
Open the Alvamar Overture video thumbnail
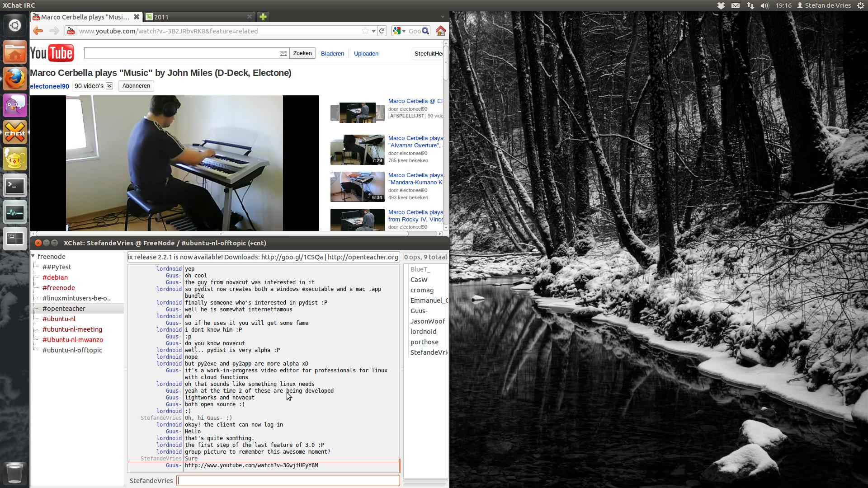[357, 150]
